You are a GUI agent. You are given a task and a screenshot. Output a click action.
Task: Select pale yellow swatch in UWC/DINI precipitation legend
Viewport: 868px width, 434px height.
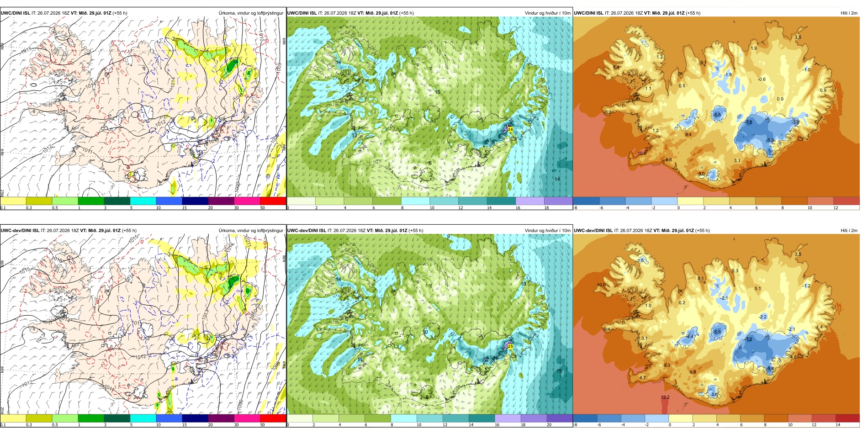pos(13,201)
